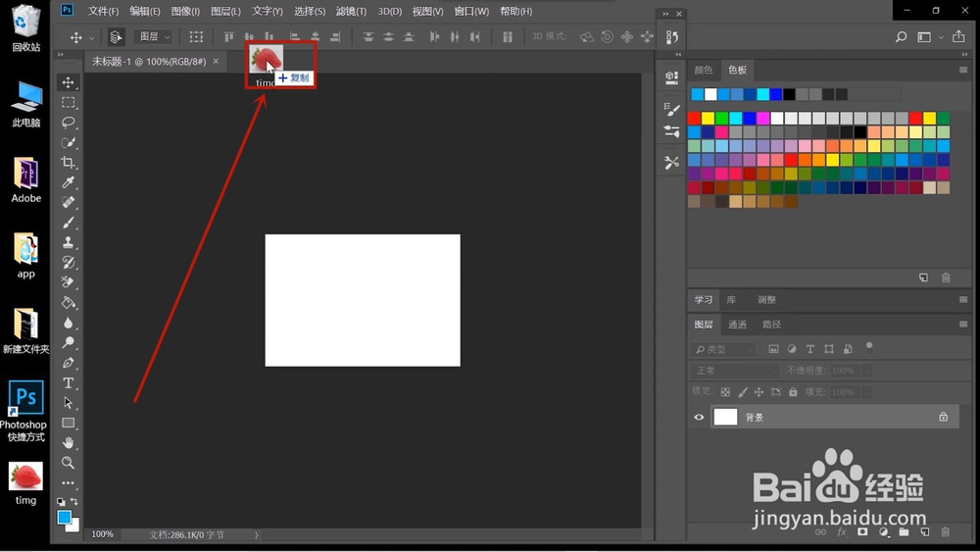
Task: Click the zoom percentage field 100%
Action: tap(103, 534)
